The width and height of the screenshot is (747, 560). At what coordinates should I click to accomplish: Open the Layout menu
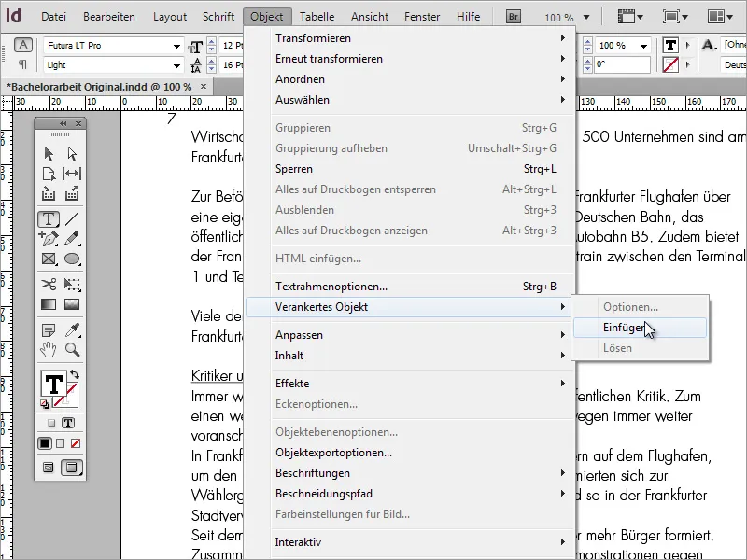(170, 17)
